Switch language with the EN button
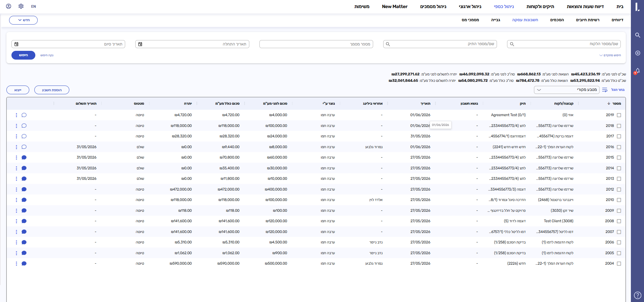Image resolution: width=644 pixels, height=302 pixels. pos(33,6)
